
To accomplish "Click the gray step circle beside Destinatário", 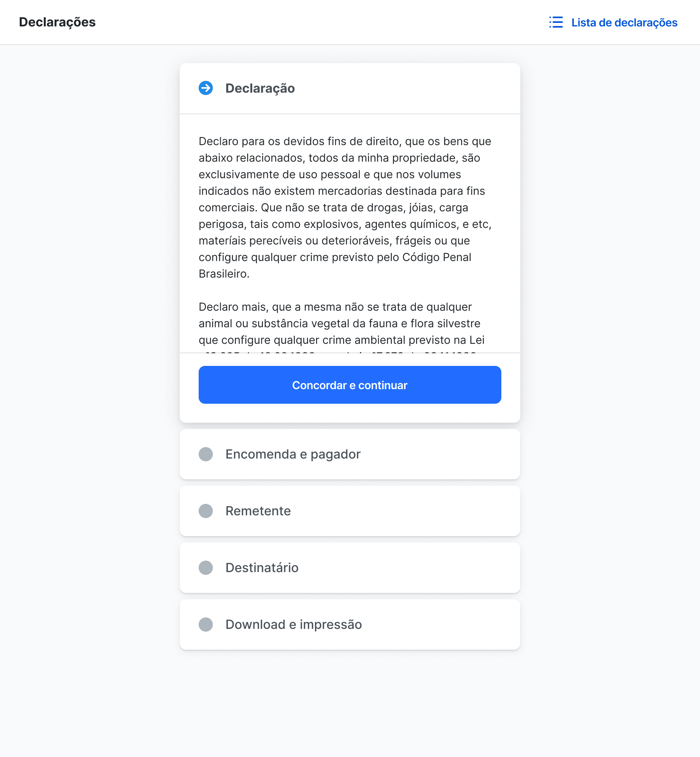I will coord(206,568).
